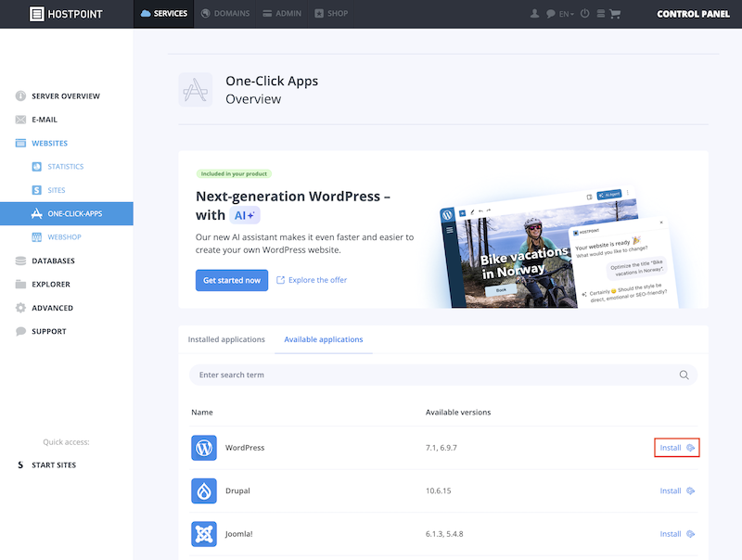Viewport: 742px width, 560px height.
Task: Click the Server Overview info icon
Action: (20, 96)
